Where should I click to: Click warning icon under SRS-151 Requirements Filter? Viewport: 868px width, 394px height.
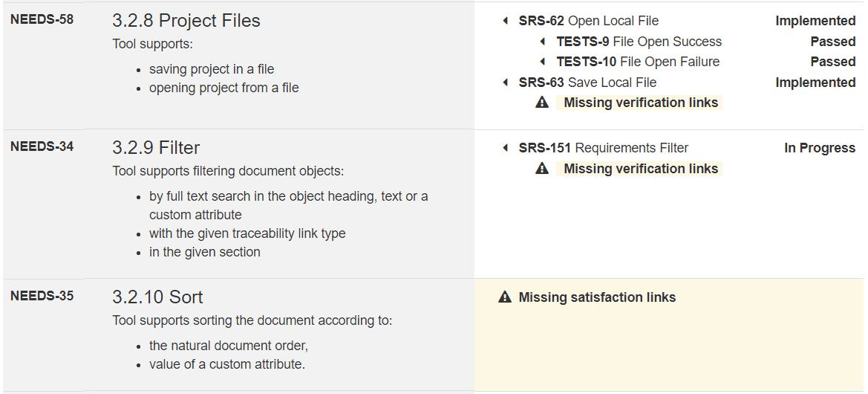pyautogui.click(x=542, y=169)
